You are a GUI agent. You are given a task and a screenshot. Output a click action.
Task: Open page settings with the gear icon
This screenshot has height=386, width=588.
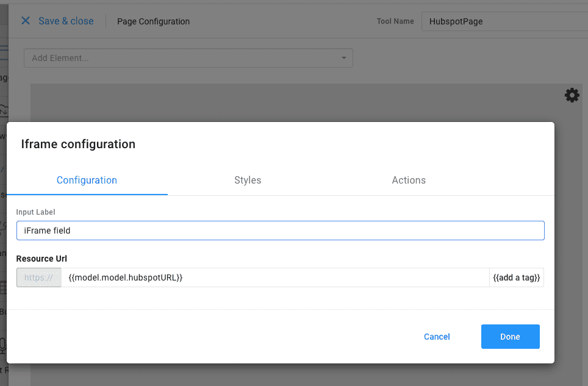click(572, 95)
